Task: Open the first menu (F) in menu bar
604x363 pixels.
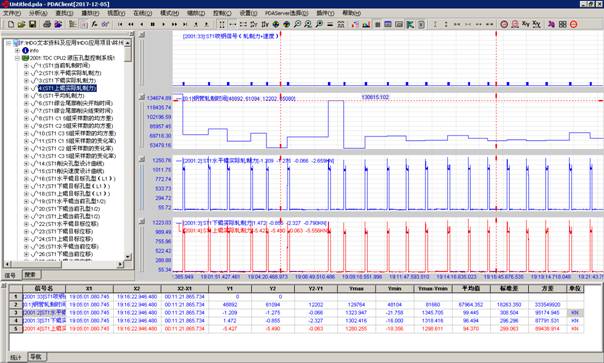Action: [12, 13]
